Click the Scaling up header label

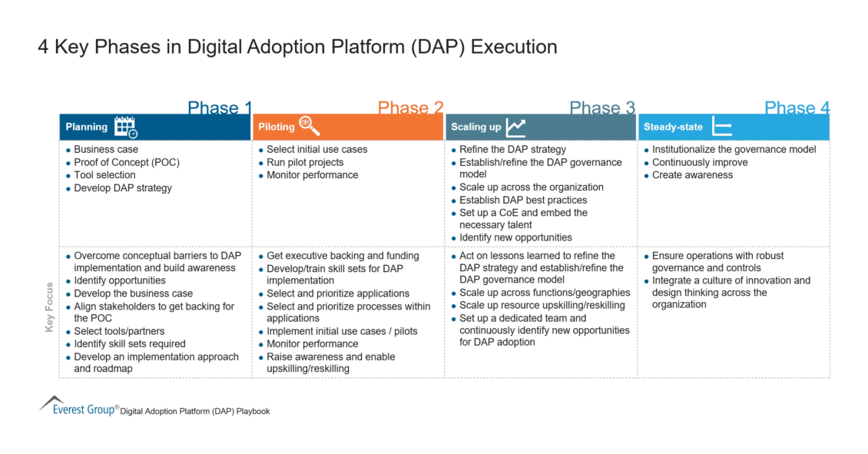click(475, 128)
